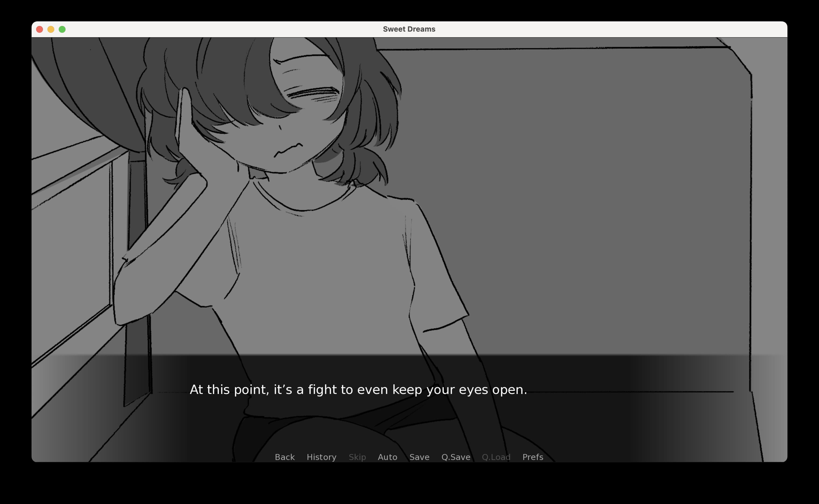The width and height of the screenshot is (819, 504).
Task: Enter fullscreen via the green traffic light
Action: pyautogui.click(x=62, y=29)
